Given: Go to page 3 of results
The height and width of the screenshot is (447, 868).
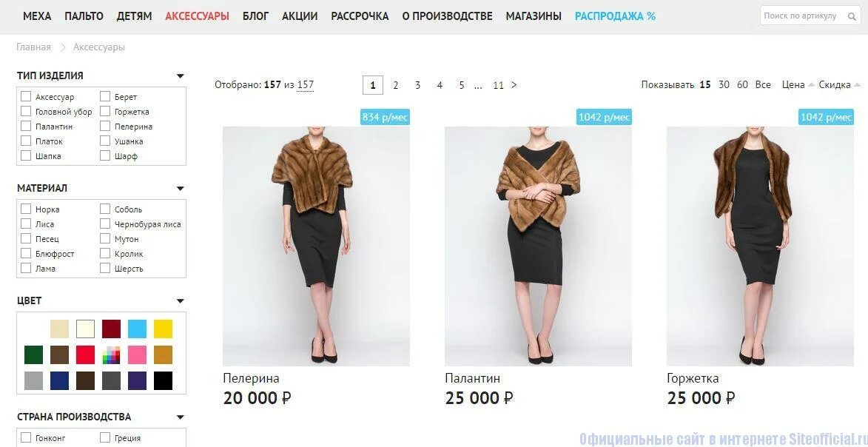Looking at the screenshot, I should pyautogui.click(x=417, y=85).
